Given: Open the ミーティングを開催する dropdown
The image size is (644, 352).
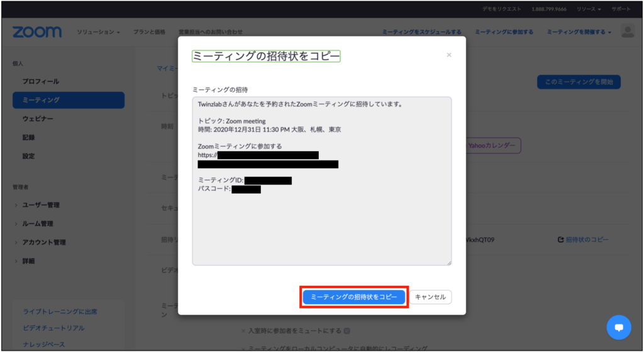Looking at the screenshot, I should coord(579,32).
